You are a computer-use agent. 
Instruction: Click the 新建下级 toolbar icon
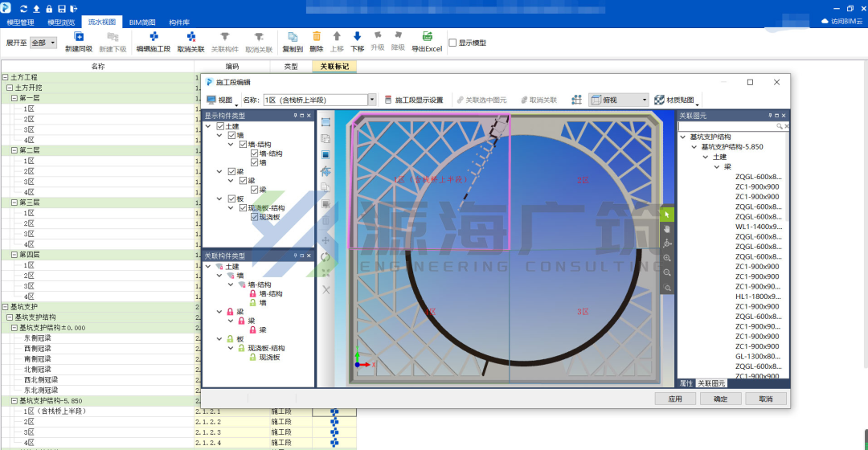click(x=113, y=36)
